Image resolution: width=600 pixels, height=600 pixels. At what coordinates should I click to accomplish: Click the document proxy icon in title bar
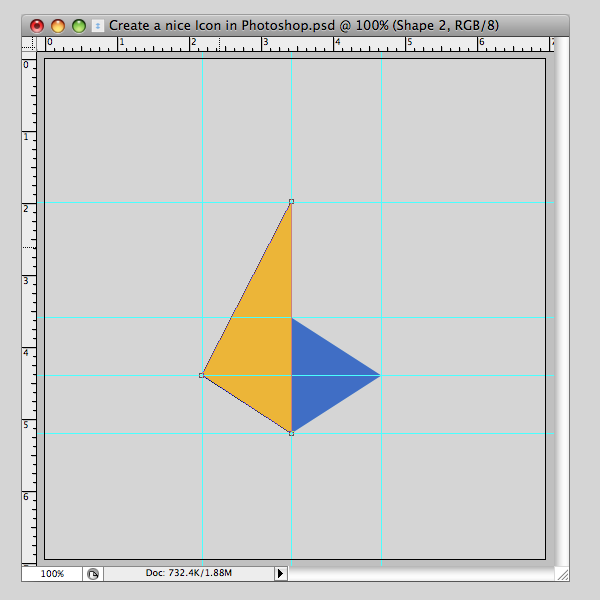[x=98, y=26]
